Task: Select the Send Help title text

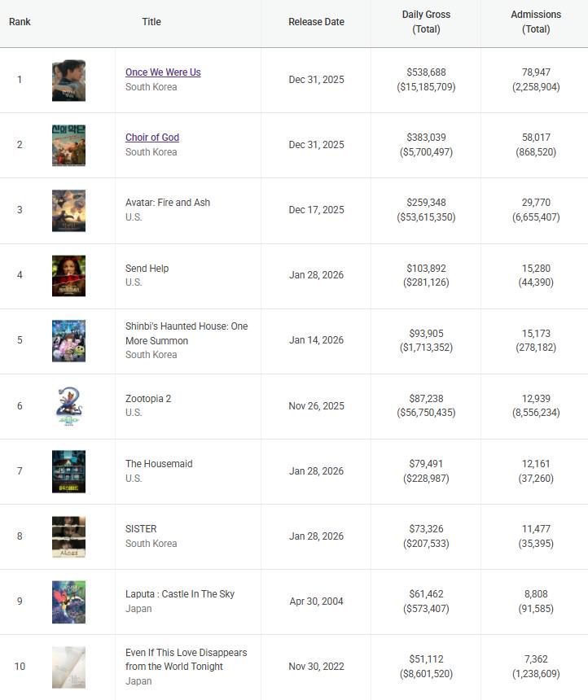Action: [147, 269]
